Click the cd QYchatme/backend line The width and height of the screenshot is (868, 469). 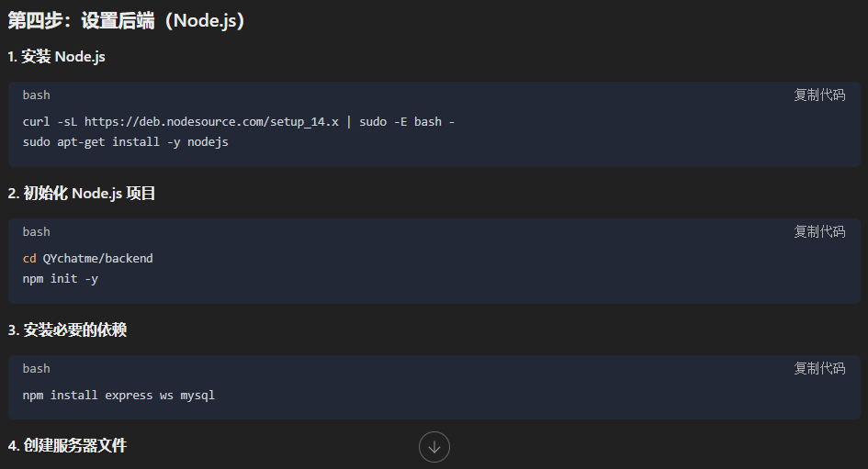[88, 258]
